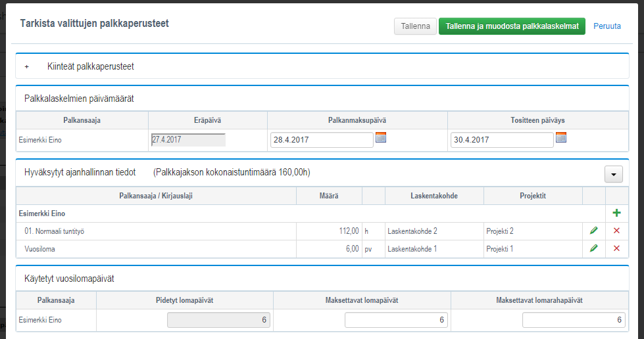This screenshot has height=339, width=644.
Task: Click the Laskentakohde column header
Action: (x=434, y=196)
